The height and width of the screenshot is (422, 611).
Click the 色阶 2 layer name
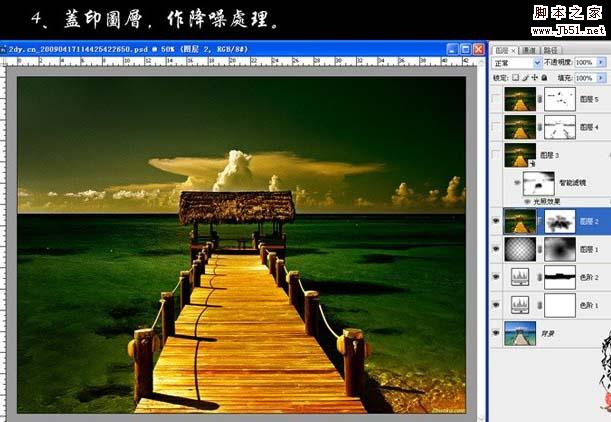589,277
